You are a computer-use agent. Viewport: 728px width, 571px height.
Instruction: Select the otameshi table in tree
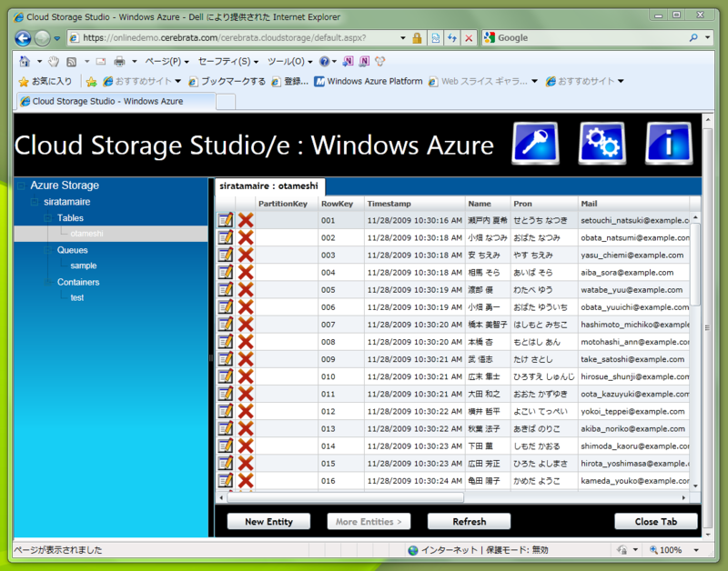pos(86,234)
